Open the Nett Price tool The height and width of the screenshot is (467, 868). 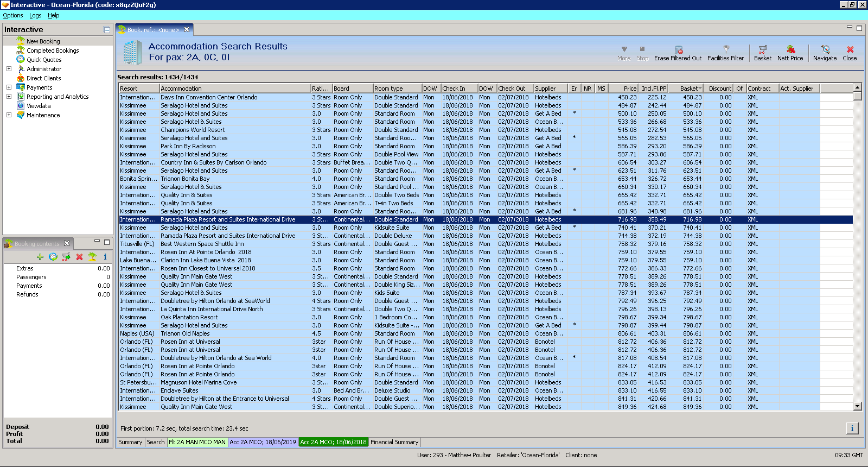point(790,50)
